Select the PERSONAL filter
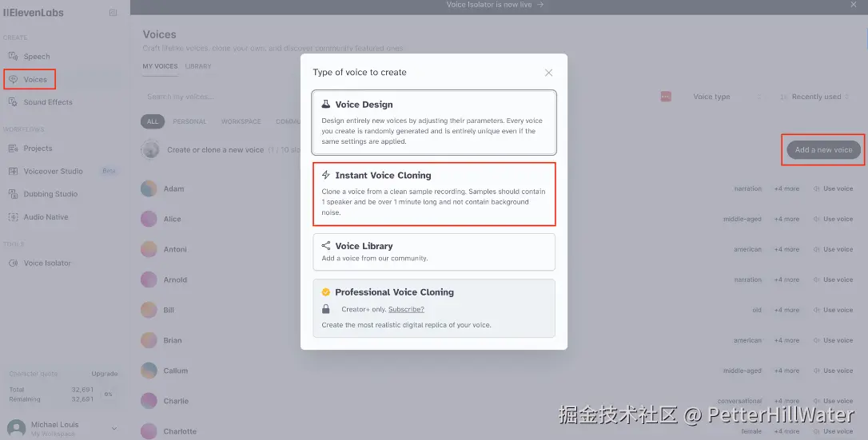The width and height of the screenshot is (868, 440). point(190,121)
